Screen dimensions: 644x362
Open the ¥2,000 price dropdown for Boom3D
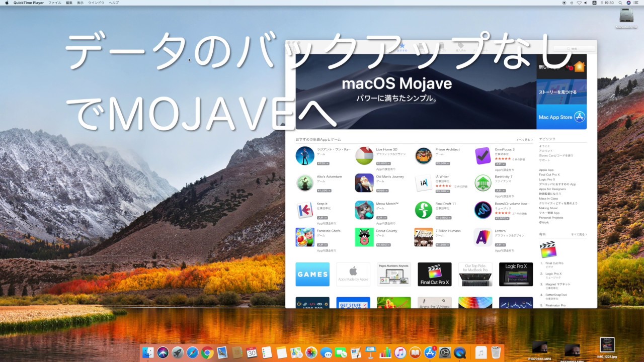click(x=502, y=218)
